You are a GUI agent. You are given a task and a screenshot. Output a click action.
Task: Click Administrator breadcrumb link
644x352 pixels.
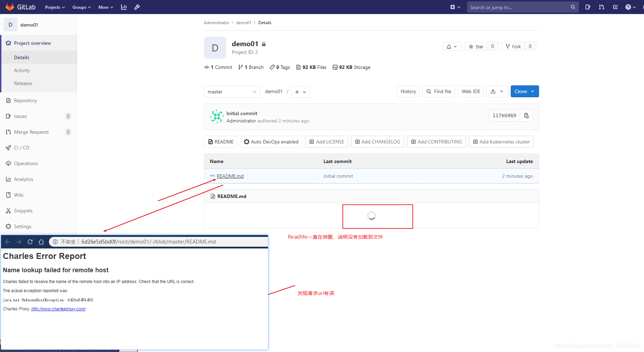(216, 23)
